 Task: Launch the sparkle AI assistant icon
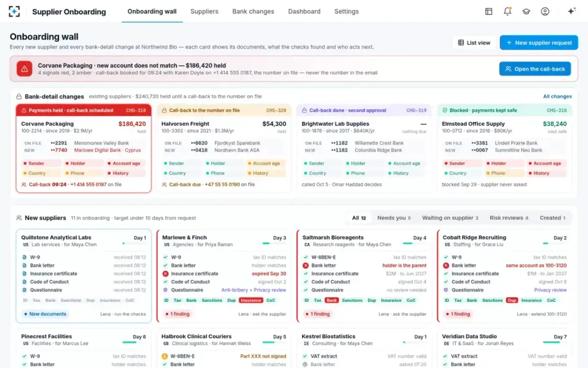pos(571,11)
